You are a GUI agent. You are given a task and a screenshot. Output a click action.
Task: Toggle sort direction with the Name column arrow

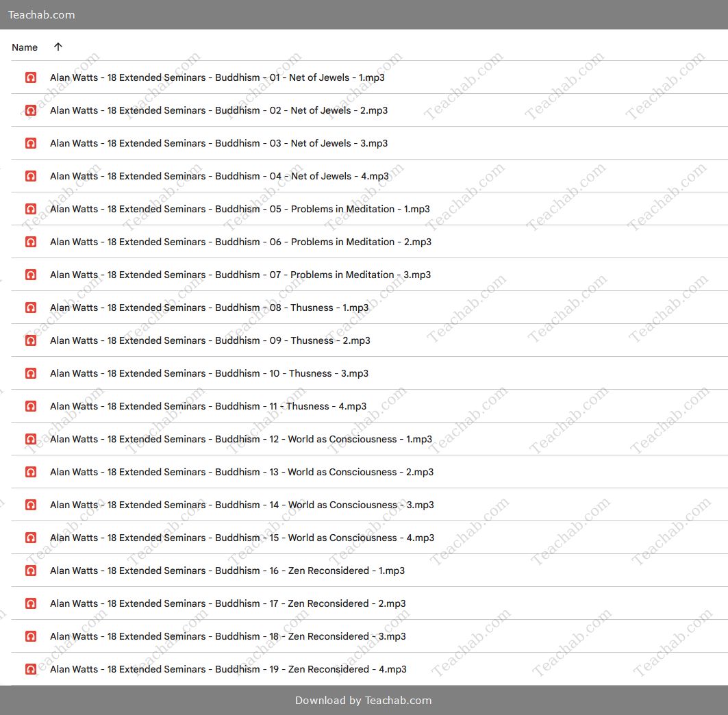pos(58,47)
